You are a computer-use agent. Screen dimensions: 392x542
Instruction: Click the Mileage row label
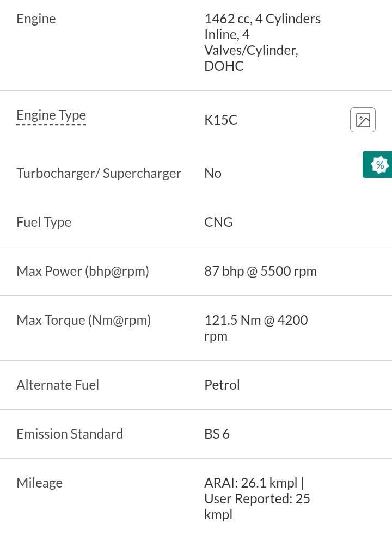39,483
